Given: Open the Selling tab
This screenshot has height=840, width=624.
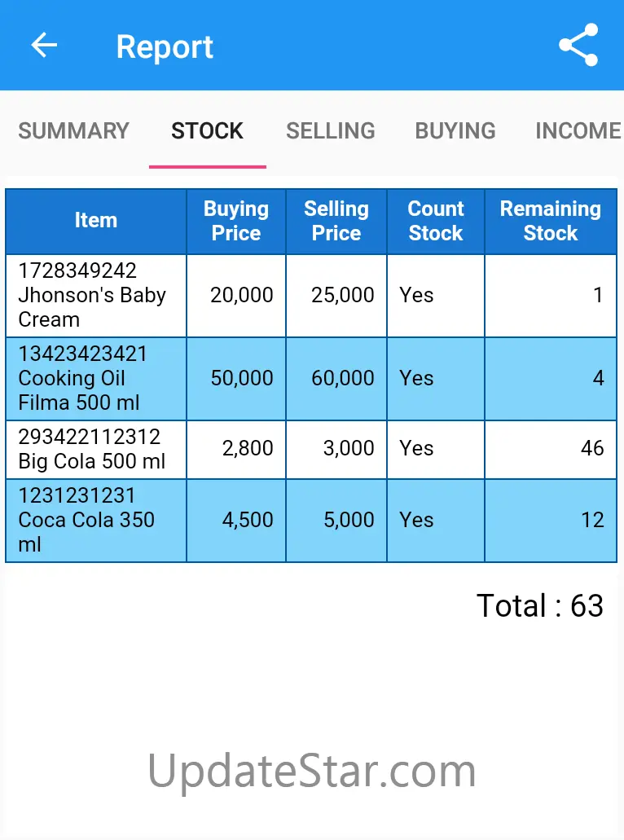Looking at the screenshot, I should click(331, 131).
